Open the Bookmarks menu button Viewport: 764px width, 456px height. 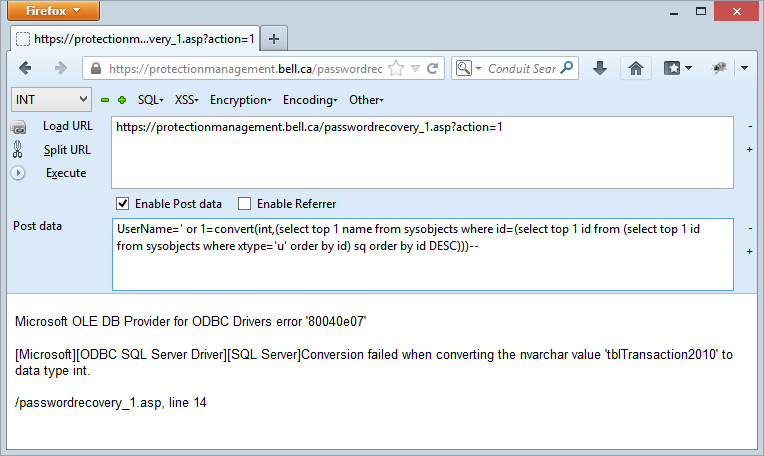(677, 68)
